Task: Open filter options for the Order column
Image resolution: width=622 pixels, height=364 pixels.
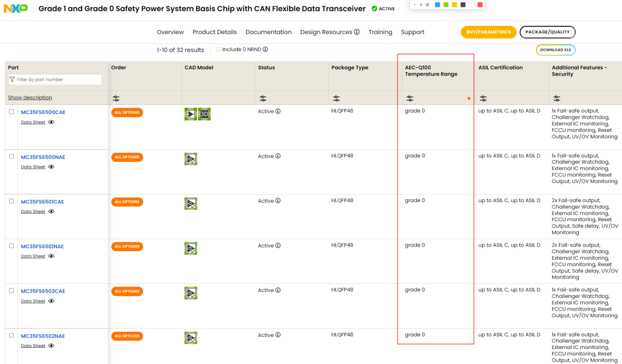Action: tap(116, 98)
